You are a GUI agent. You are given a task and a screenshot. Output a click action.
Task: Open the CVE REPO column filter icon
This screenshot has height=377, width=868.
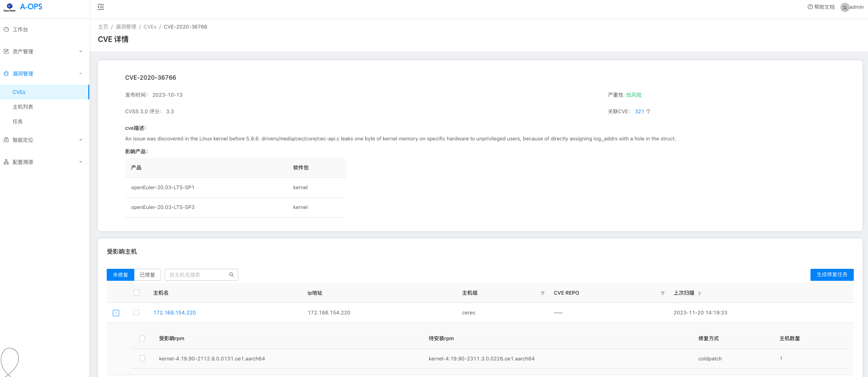tap(662, 293)
